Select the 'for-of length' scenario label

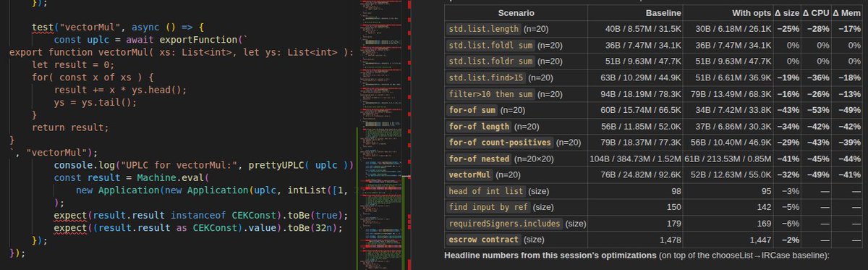[x=480, y=126]
